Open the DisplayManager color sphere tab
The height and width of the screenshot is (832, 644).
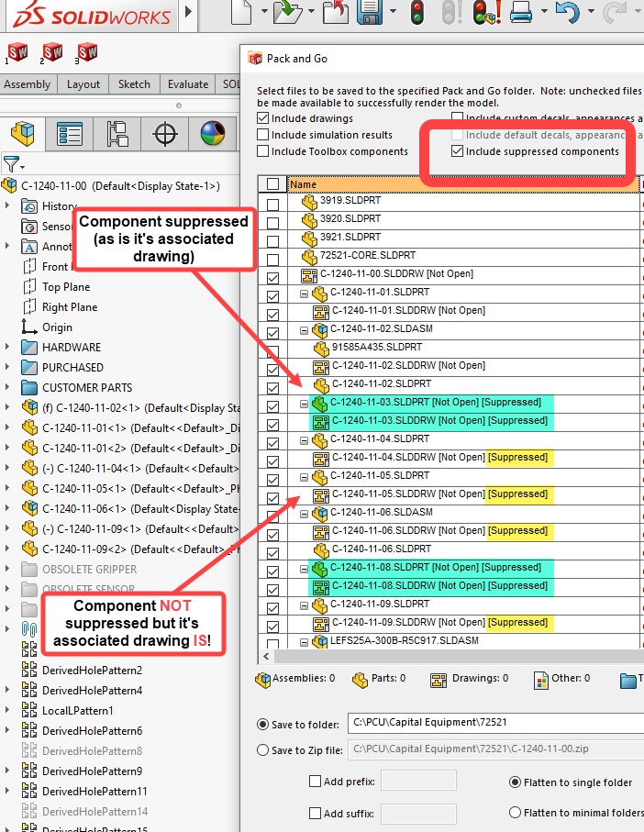coord(213,134)
